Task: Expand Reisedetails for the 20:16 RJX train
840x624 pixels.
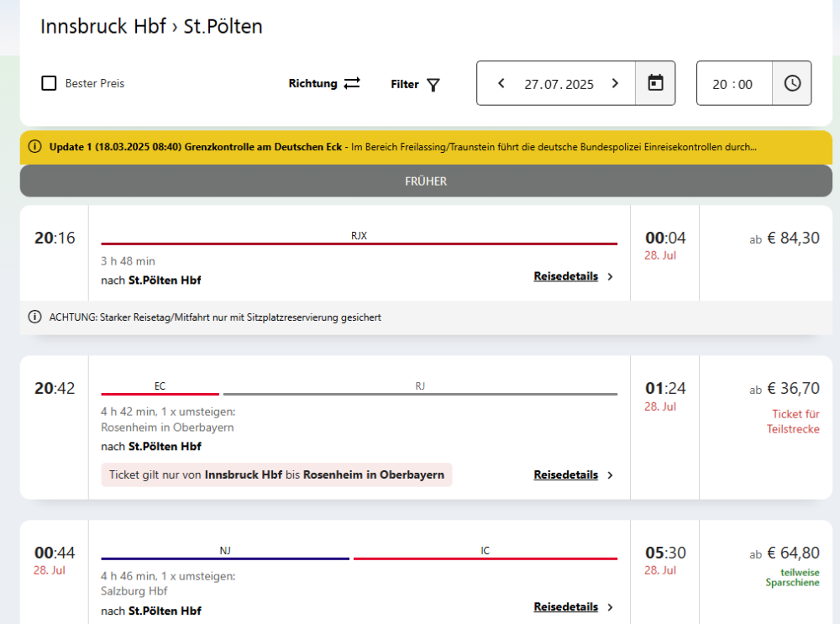Action: (x=573, y=276)
